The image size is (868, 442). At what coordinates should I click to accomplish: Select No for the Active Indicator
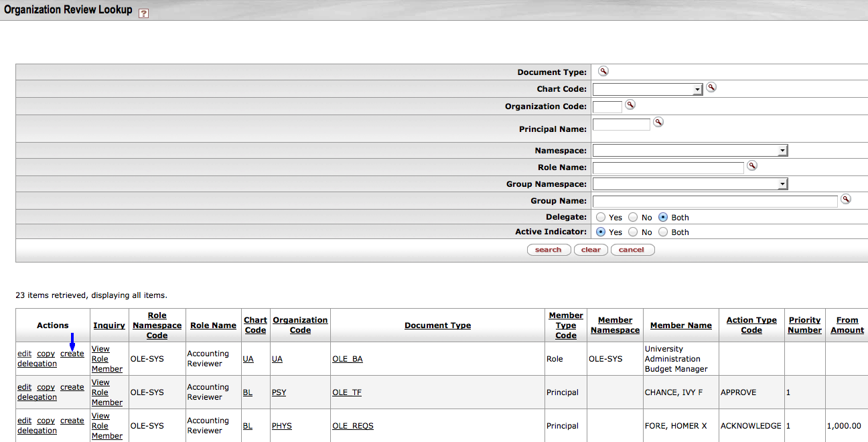(632, 232)
